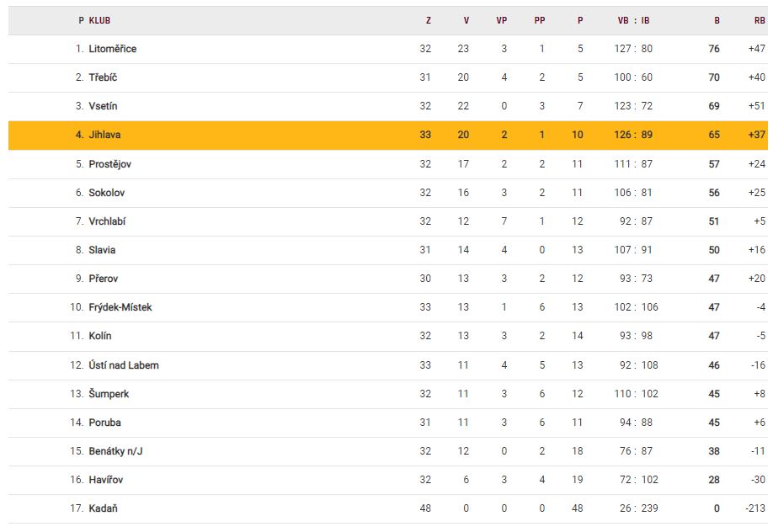The width and height of the screenshot is (773, 532).
Task: Open the Litoměřice club link
Action: point(112,49)
